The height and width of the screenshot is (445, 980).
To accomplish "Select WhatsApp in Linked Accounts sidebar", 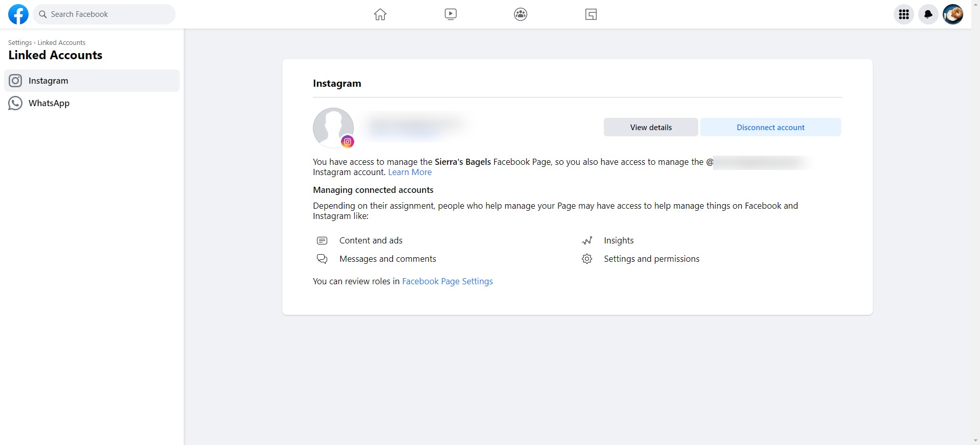I will click(x=49, y=103).
